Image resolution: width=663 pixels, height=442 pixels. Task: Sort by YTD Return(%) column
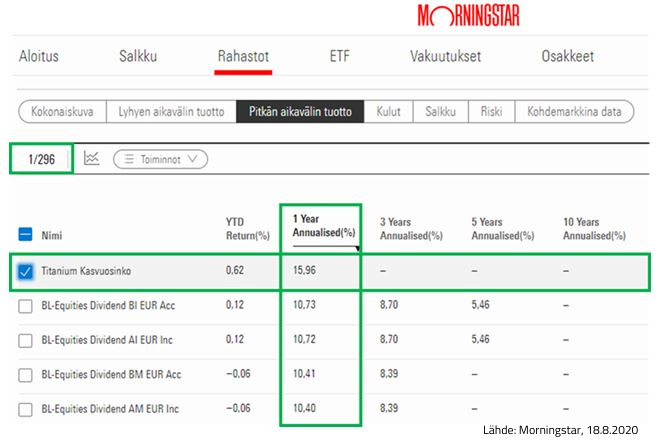point(247,229)
